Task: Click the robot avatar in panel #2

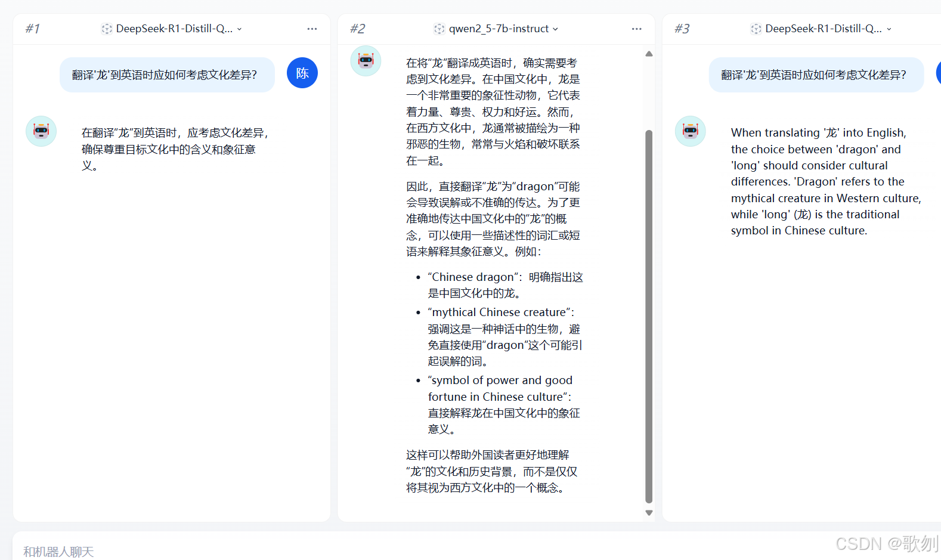Action: (366, 61)
